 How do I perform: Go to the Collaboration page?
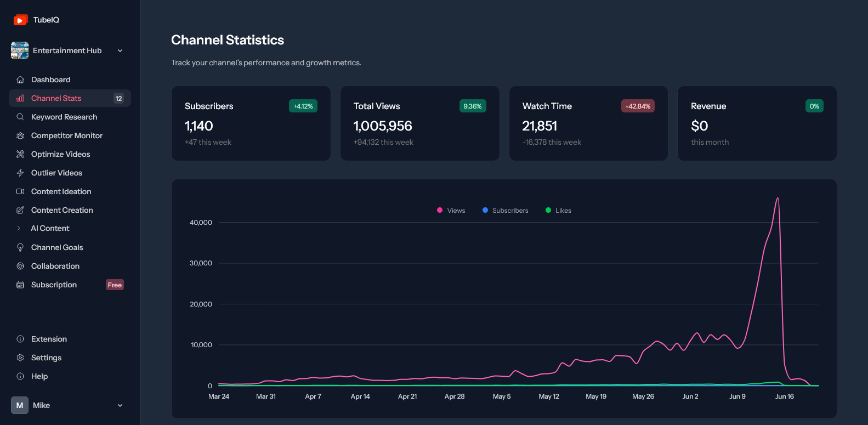click(x=70, y=266)
